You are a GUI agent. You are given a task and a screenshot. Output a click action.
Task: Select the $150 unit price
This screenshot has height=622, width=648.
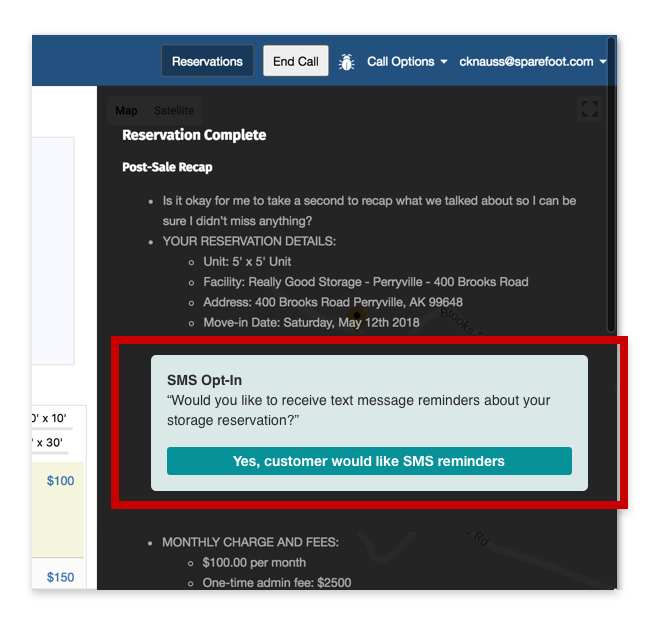pyautogui.click(x=60, y=577)
